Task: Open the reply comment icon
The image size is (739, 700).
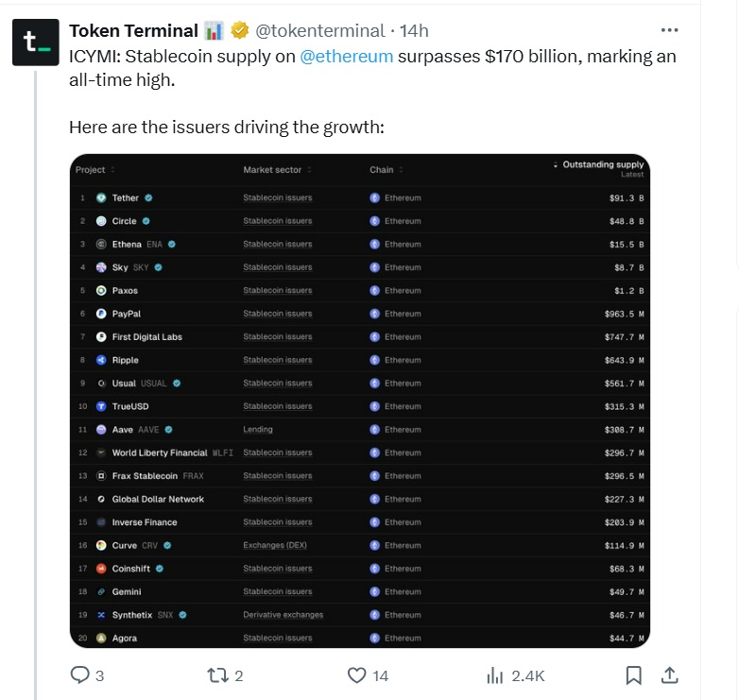Action: [79, 674]
